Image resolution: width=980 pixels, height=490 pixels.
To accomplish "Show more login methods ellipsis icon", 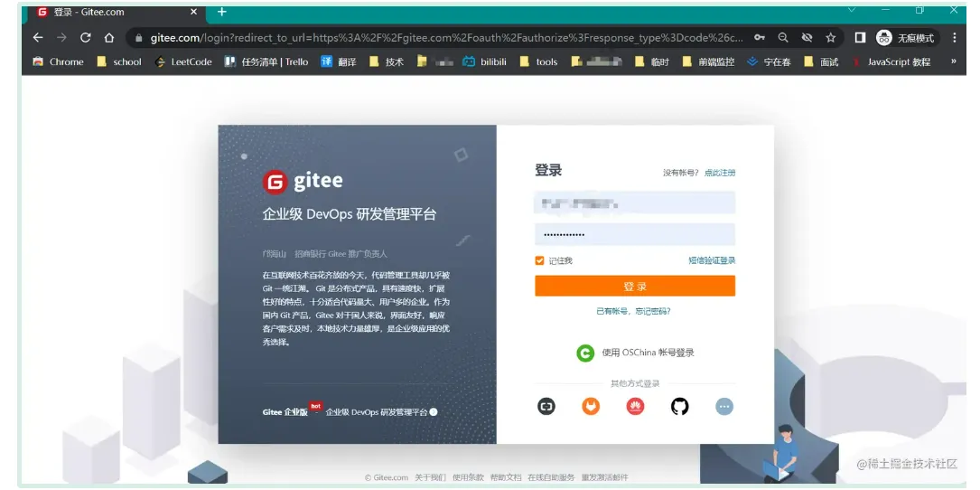I will click(x=724, y=407).
